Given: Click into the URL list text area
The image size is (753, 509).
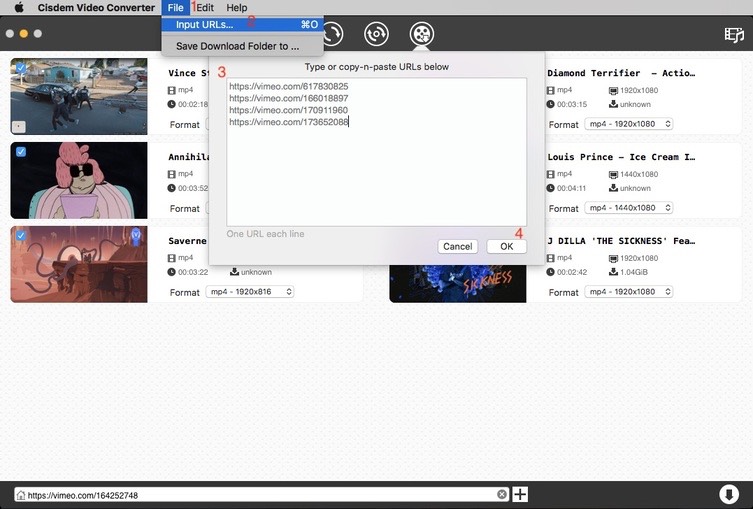Looking at the screenshot, I should [x=376, y=152].
